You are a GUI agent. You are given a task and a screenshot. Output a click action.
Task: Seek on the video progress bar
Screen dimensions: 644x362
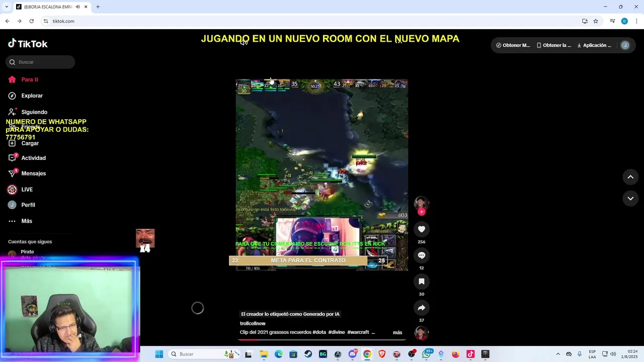(322, 340)
